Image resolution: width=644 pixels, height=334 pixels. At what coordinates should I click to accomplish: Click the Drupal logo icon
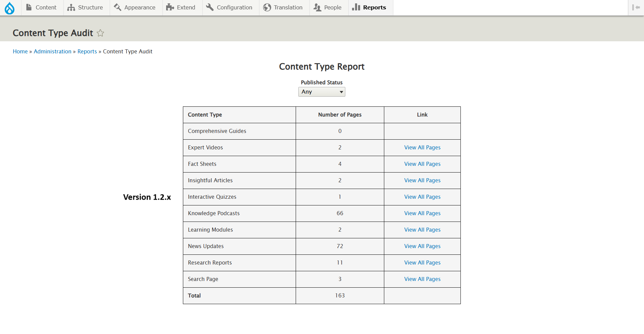coord(10,7)
